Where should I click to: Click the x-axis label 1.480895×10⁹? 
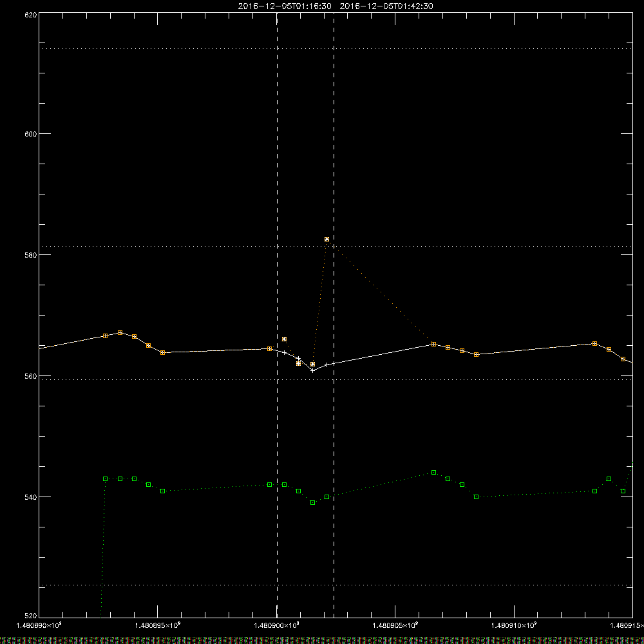(158, 625)
